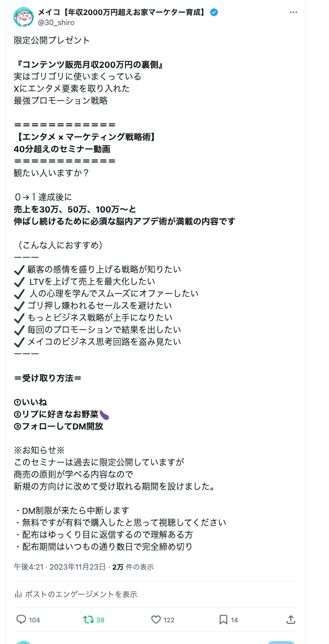Open the post's more options menu
Screen dimensions: 329x644
[x=293, y=13]
